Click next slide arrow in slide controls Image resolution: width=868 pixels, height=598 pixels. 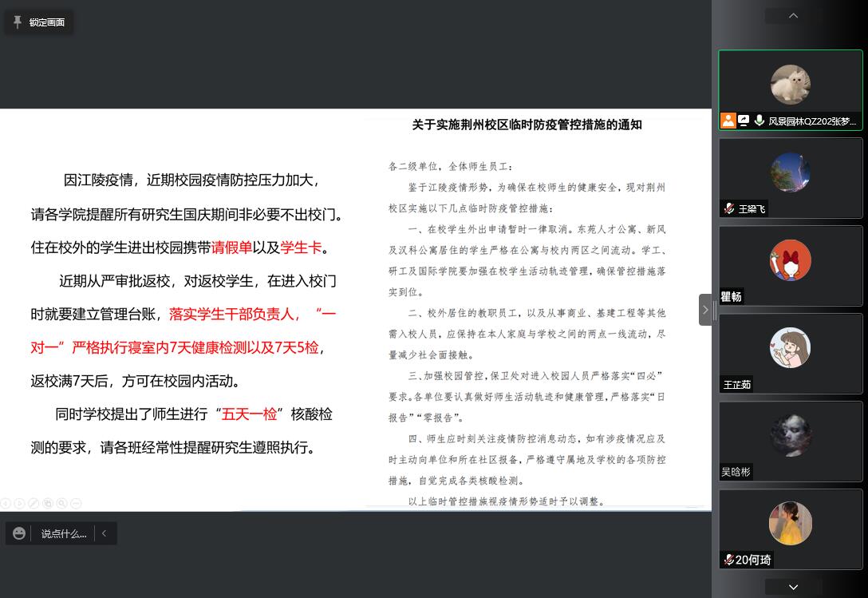pos(20,503)
